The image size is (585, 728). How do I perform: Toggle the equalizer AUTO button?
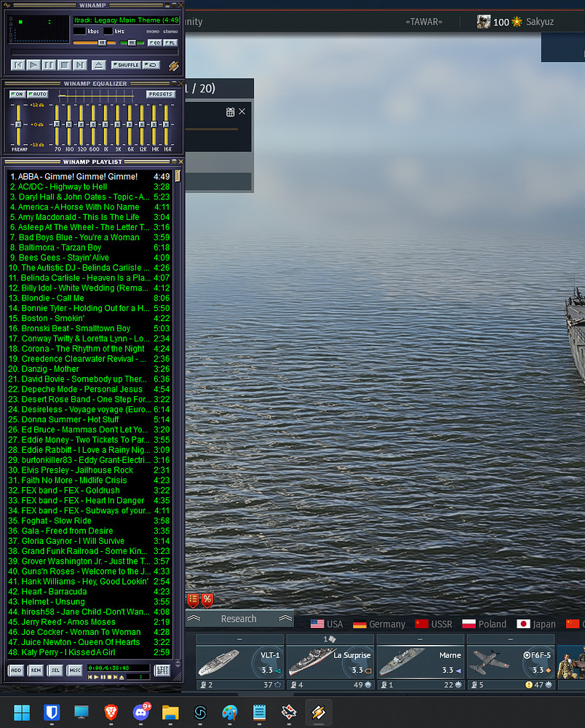tap(37, 95)
